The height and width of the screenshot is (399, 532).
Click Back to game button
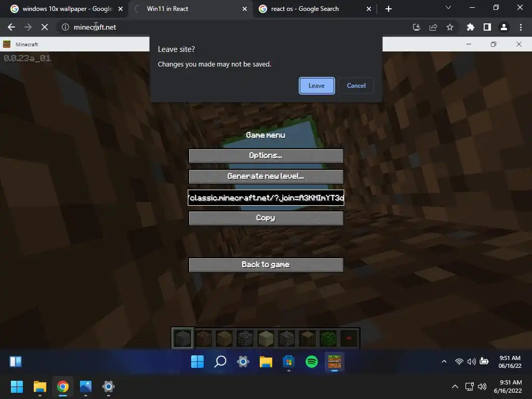[266, 265]
